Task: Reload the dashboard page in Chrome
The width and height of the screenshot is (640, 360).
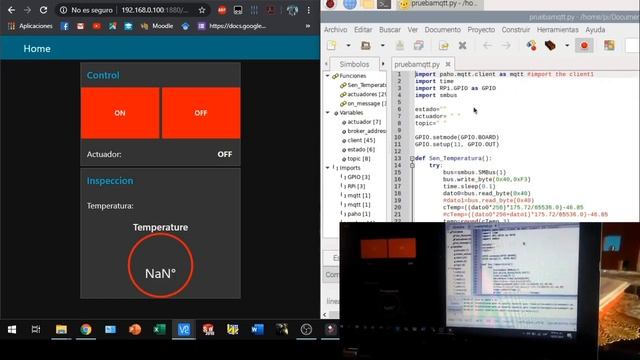Action: pyautogui.click(x=43, y=10)
